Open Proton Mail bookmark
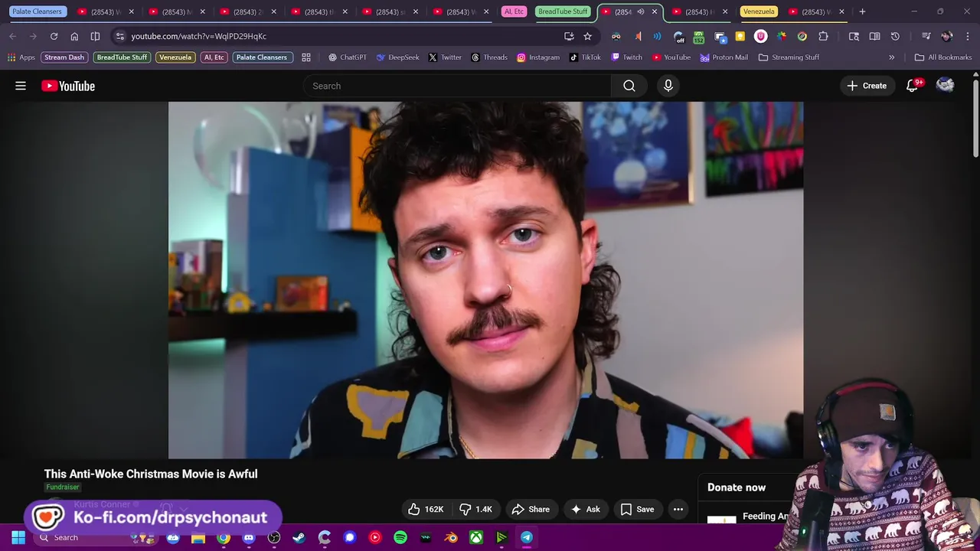 pyautogui.click(x=724, y=57)
